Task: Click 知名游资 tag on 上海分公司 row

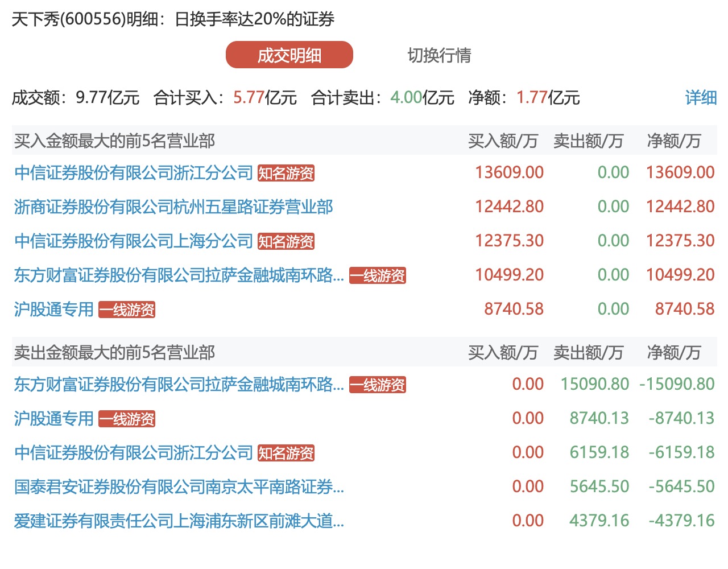Action: tap(286, 241)
